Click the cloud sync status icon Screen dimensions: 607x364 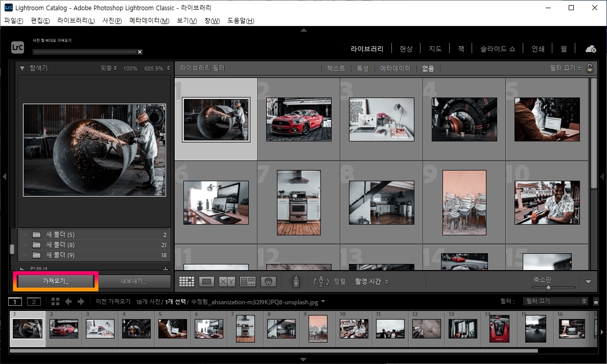[x=591, y=48]
